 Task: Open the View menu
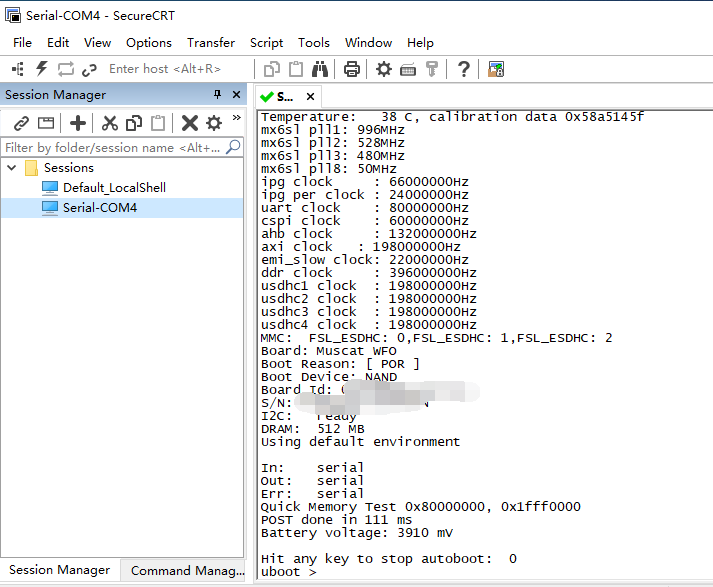pos(97,43)
